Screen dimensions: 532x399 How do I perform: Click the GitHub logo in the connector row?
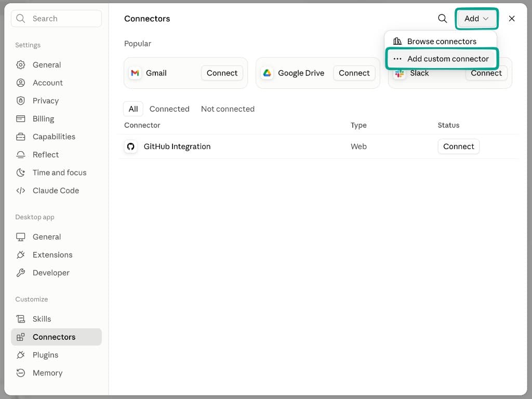pyautogui.click(x=130, y=147)
